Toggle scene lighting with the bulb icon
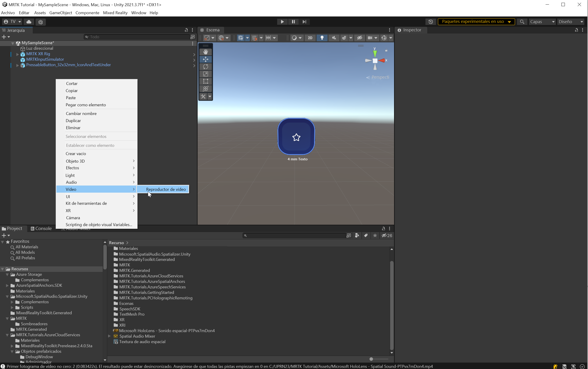Viewport: 588px width, 369px height. coord(322,38)
